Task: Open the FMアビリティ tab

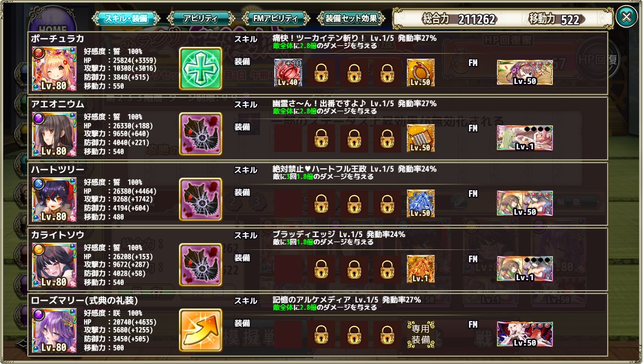Action: click(275, 18)
